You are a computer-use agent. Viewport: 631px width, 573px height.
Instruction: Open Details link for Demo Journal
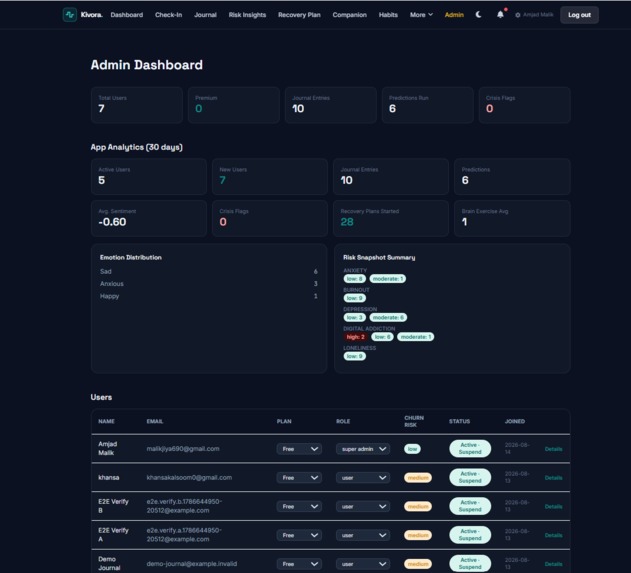pos(553,564)
